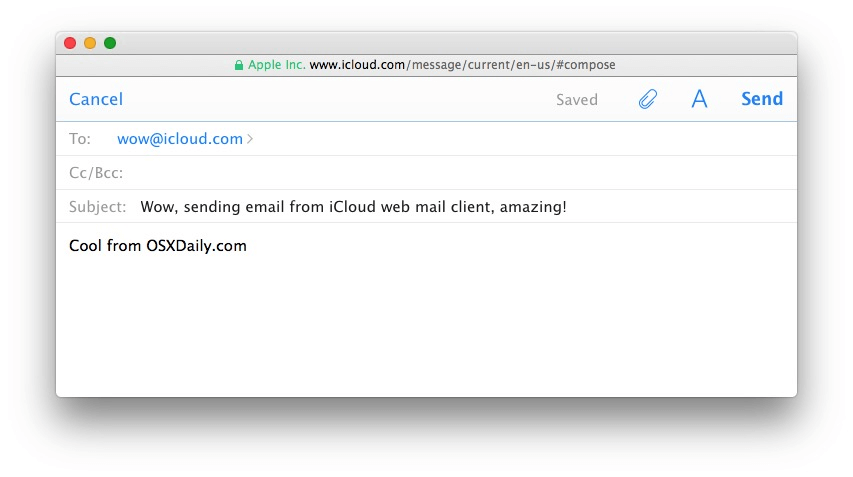Zoom window using the green button
The image size is (853, 477).
point(110,43)
